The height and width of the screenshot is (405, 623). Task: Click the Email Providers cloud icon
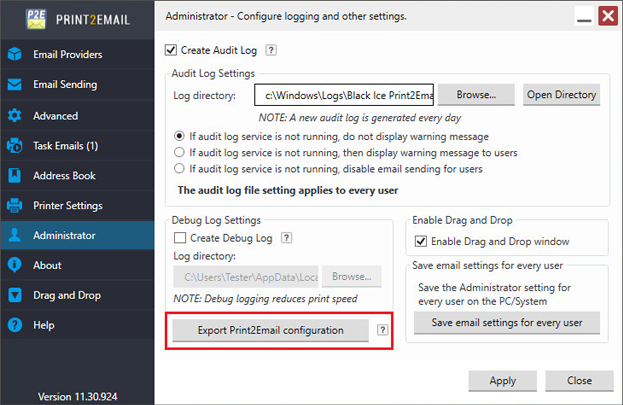pyautogui.click(x=15, y=55)
